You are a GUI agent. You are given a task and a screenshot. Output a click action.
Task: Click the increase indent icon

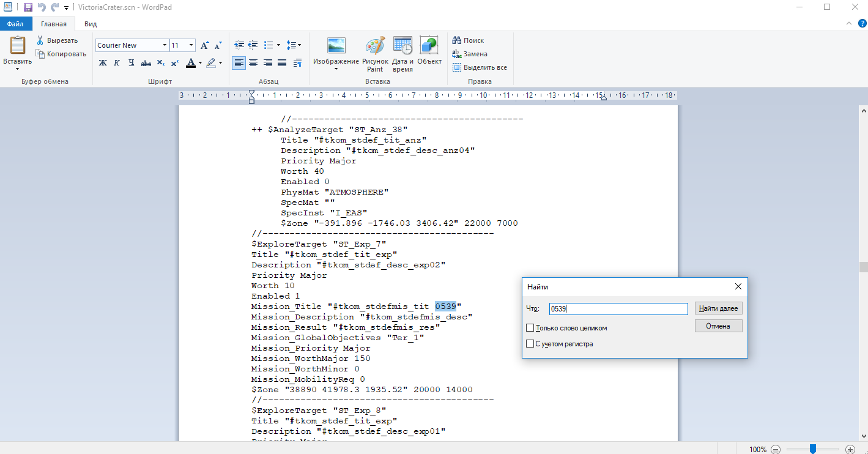(253, 45)
